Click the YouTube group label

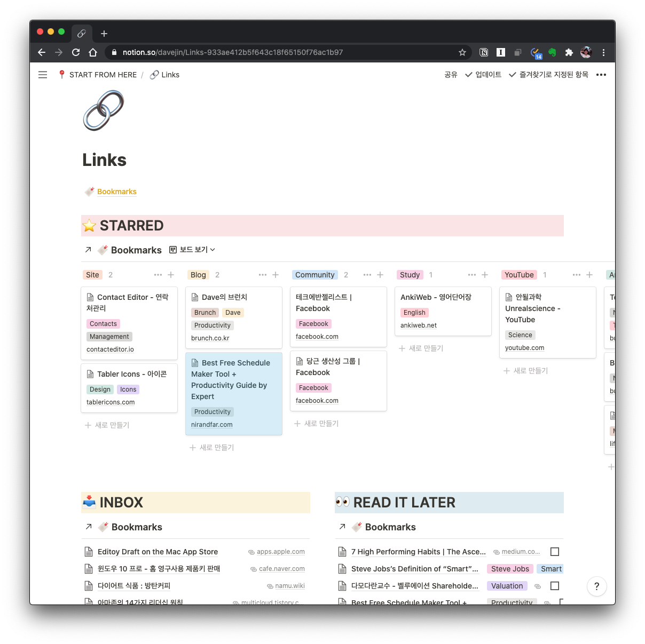tap(519, 275)
